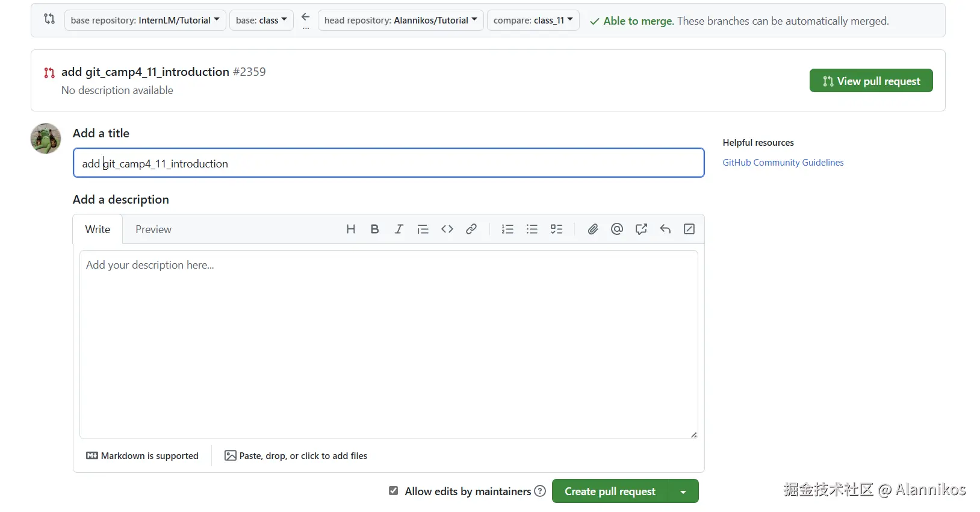980x512 pixels.
Task: Add a link via the chain icon
Action: coord(471,229)
